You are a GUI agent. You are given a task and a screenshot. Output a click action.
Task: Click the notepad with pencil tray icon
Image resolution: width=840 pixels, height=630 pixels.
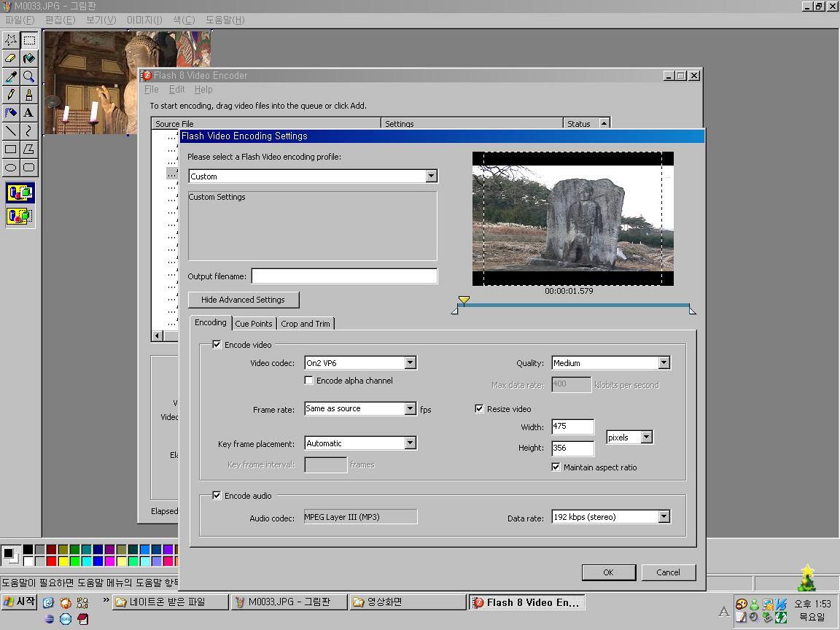click(x=741, y=617)
